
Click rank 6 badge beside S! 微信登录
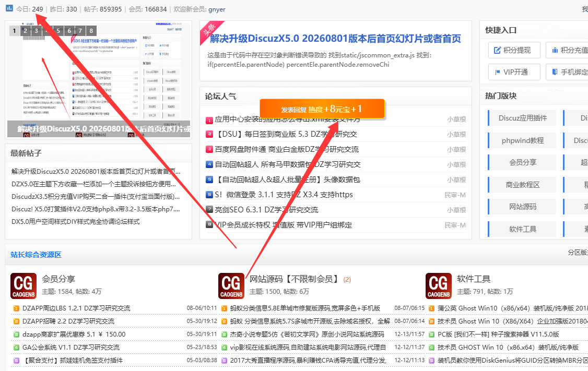(209, 195)
